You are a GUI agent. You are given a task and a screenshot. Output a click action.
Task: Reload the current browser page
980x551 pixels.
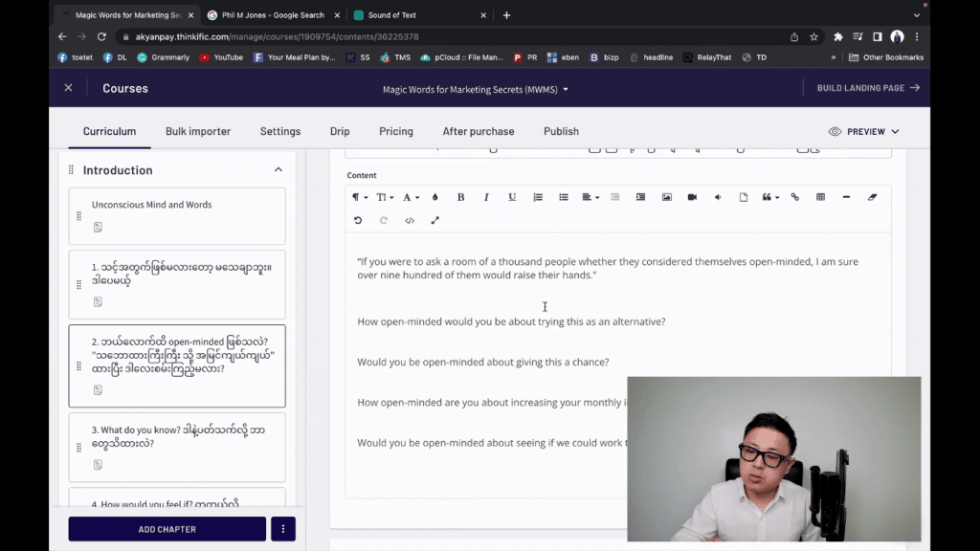[101, 37]
